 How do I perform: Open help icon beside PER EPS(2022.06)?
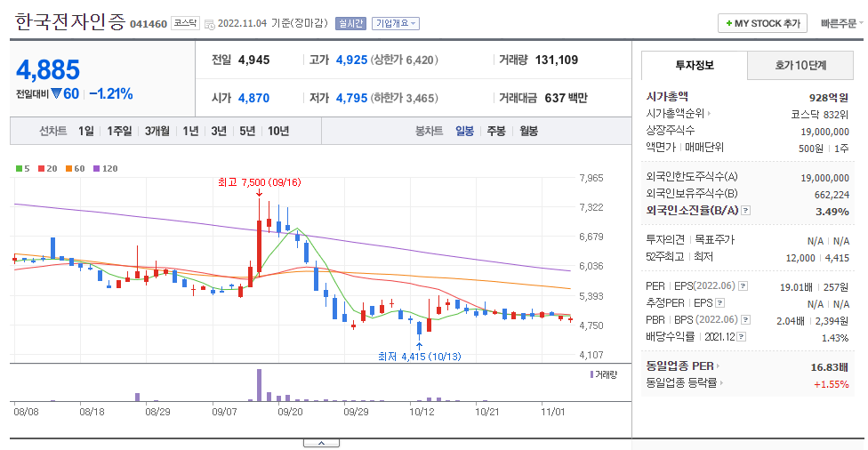pyautogui.click(x=743, y=286)
